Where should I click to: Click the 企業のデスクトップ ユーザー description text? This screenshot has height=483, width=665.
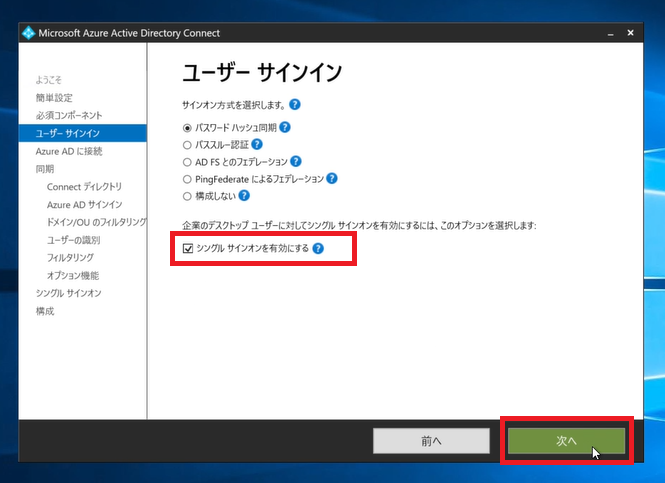point(359,225)
